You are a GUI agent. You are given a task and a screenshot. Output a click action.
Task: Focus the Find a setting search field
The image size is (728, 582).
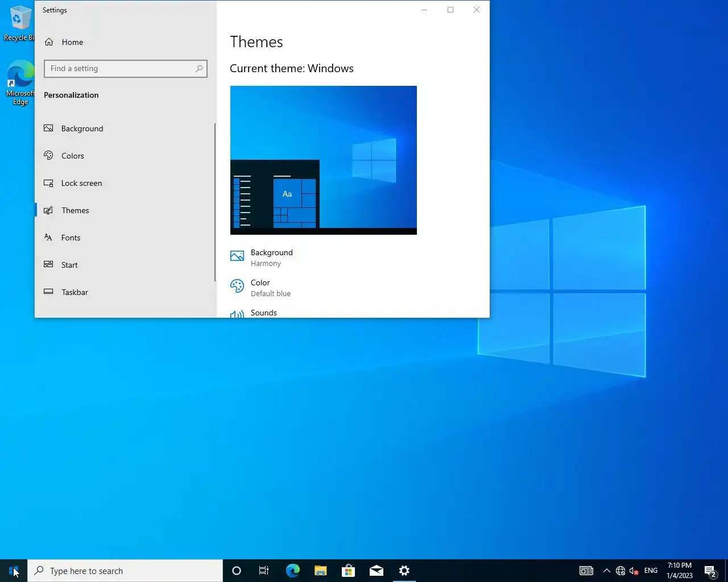[126, 69]
